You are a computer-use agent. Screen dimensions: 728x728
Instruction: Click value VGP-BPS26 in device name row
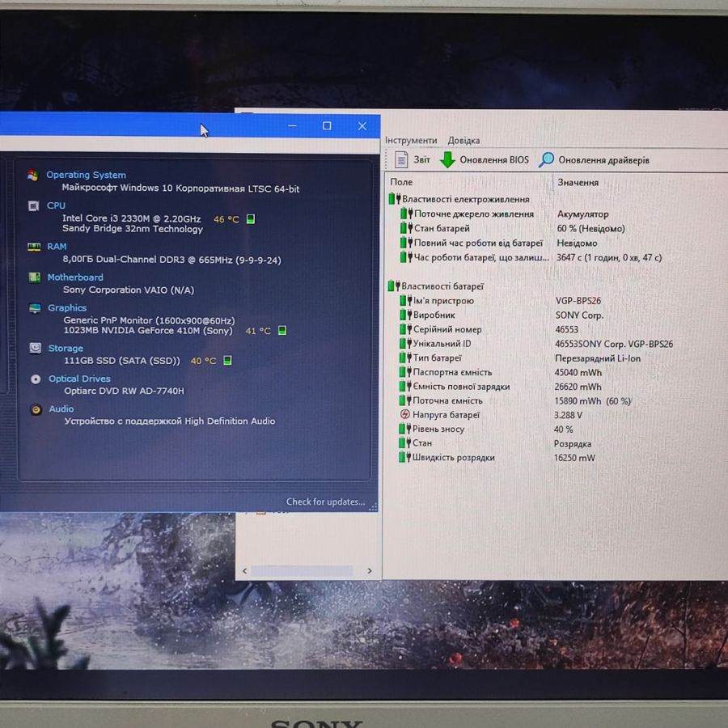pyautogui.click(x=578, y=301)
